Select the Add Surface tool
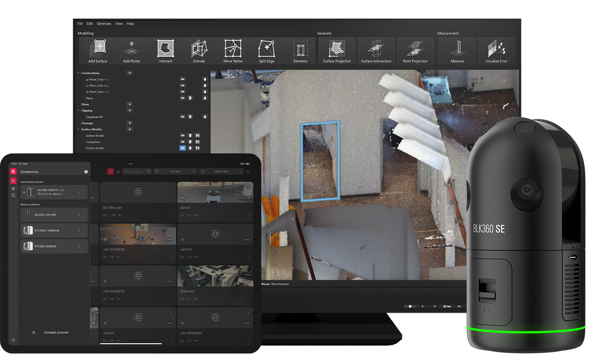The width and height of the screenshot is (594, 364). coord(97,50)
